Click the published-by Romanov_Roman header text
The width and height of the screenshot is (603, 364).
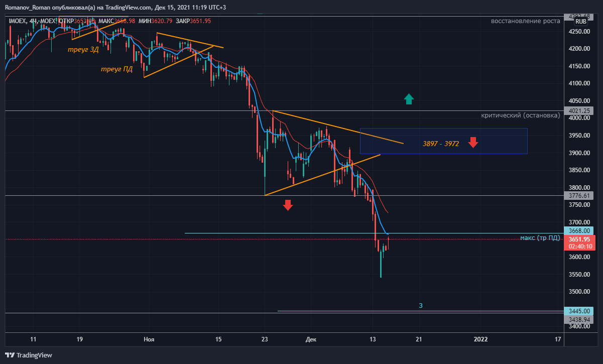(116, 8)
